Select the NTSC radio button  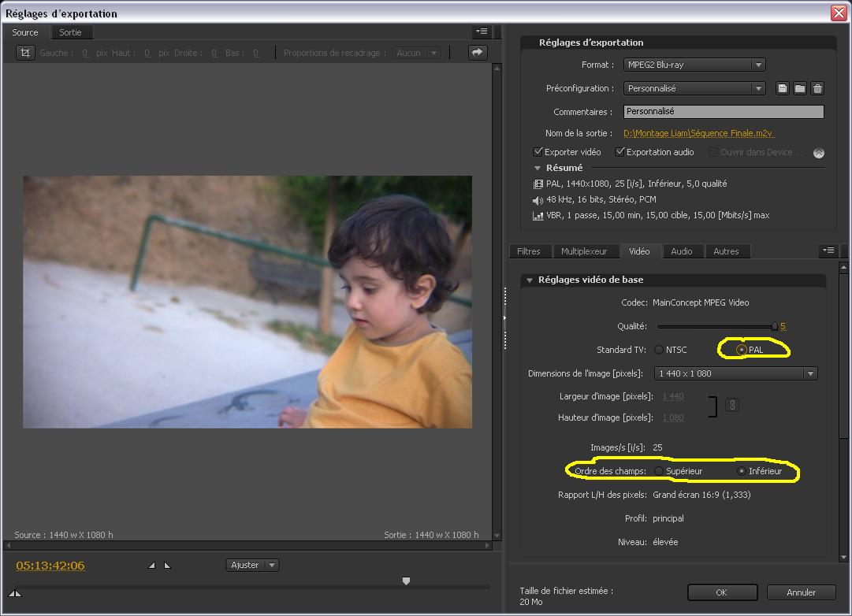click(659, 350)
